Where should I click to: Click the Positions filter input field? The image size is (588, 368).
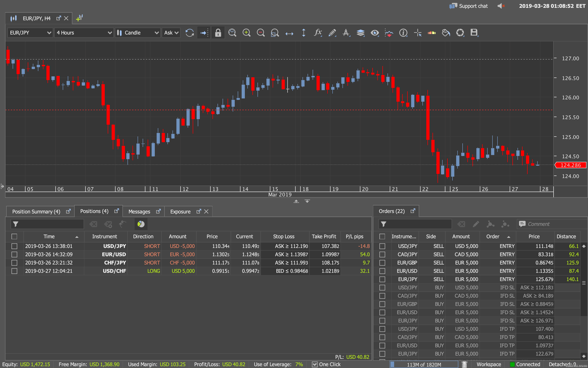(x=47, y=224)
